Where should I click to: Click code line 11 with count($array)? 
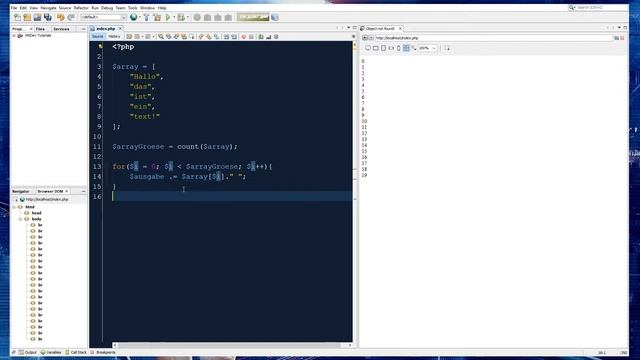click(x=175, y=147)
